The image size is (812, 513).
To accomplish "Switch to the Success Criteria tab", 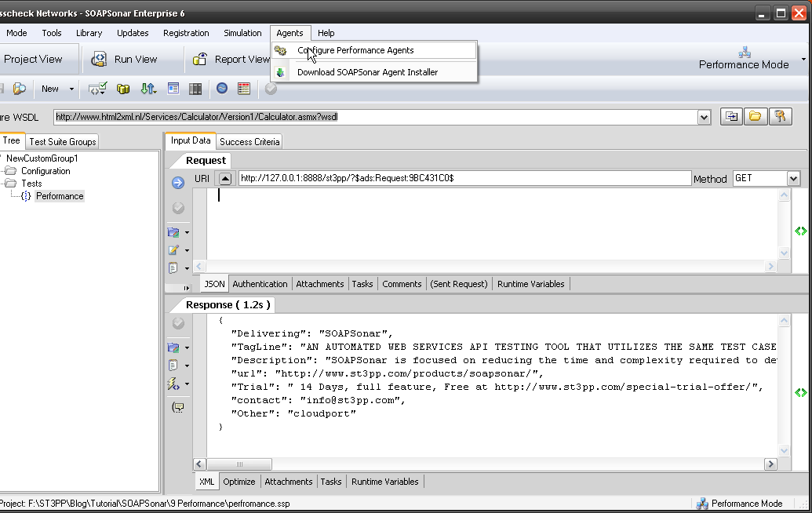I will click(249, 142).
